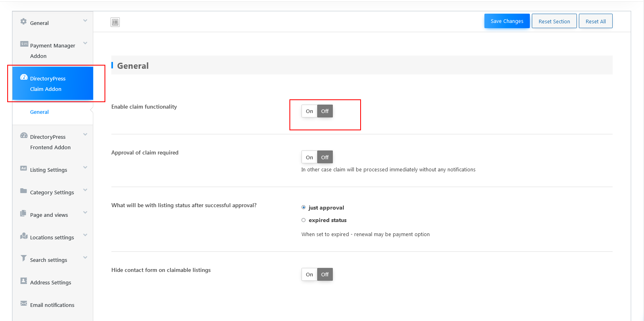The height and width of the screenshot is (321, 644).
Task: Click the Page and views documents icon
Action: tap(23, 213)
